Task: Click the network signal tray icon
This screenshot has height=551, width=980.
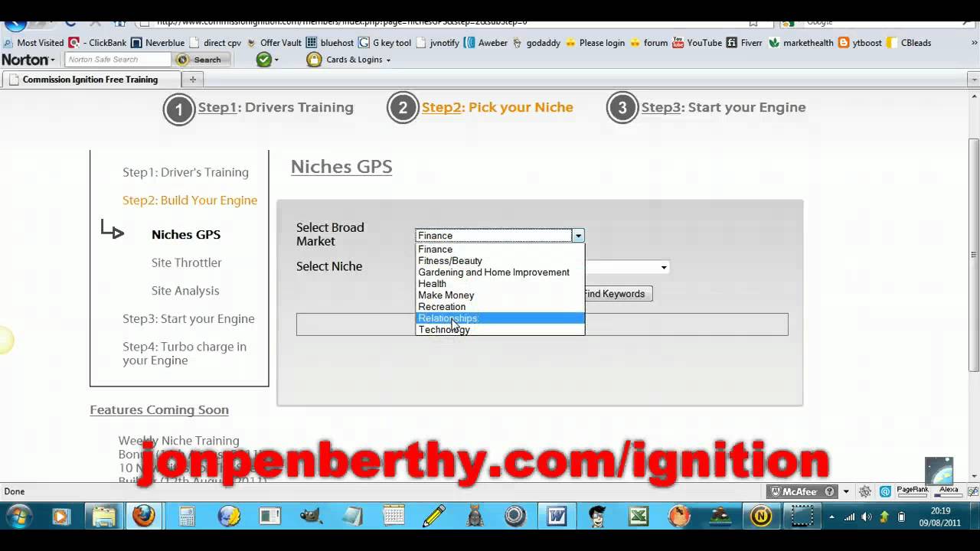Action: (851, 517)
